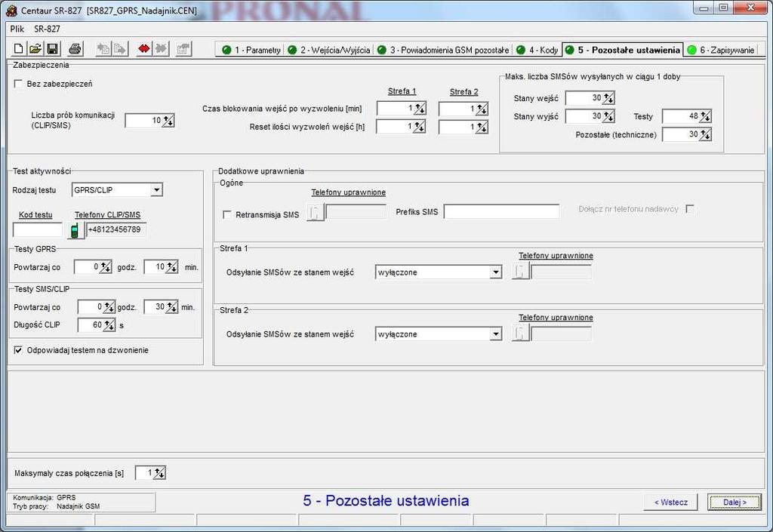
Task: Go to the 2 - Wejścia/Wyjścia tab
Action: (x=328, y=50)
